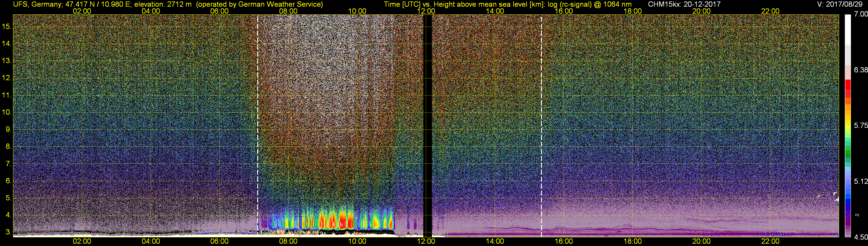This screenshot has width=868, height=246.
Task: Click the '4.' height axis label
Action: 8,215
